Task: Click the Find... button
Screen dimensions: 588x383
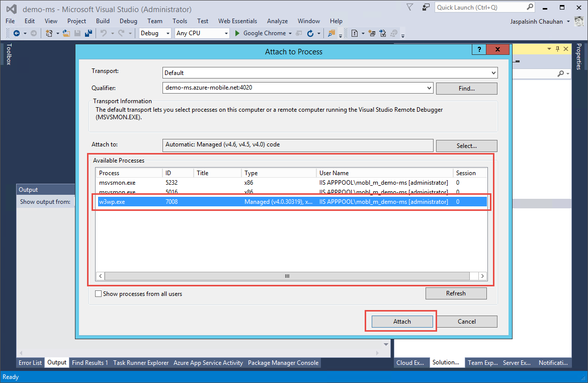Action: tap(466, 89)
